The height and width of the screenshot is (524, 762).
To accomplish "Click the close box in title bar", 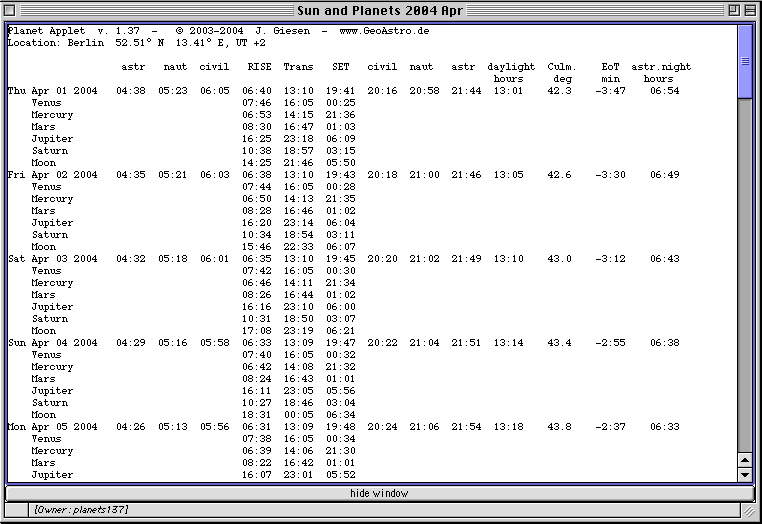I will (12, 9).
